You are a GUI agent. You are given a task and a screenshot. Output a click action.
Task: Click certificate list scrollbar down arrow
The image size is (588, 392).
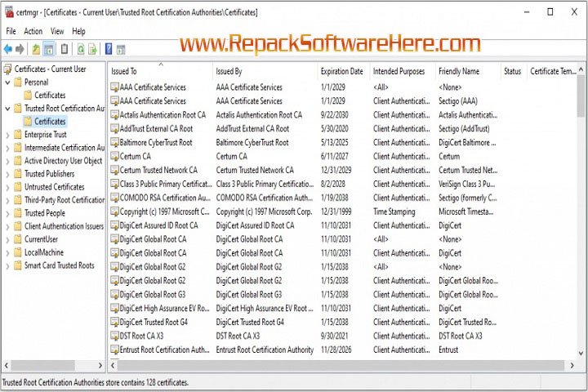pyautogui.click(x=581, y=353)
